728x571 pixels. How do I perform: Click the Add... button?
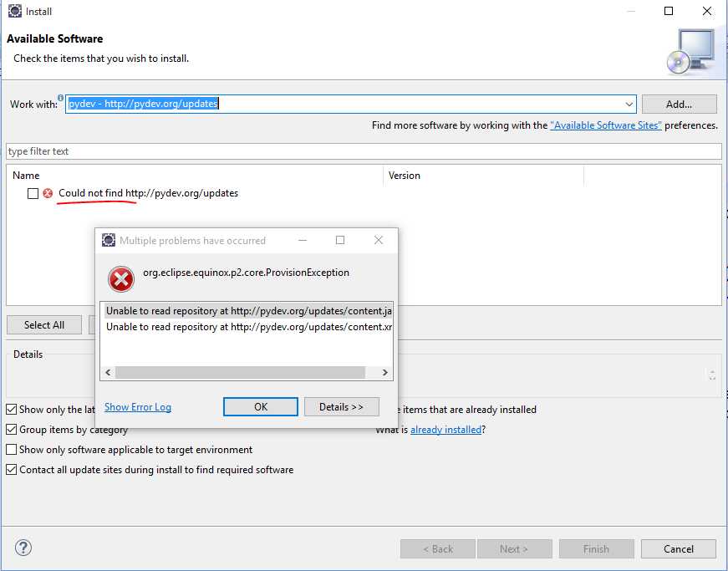[679, 105]
